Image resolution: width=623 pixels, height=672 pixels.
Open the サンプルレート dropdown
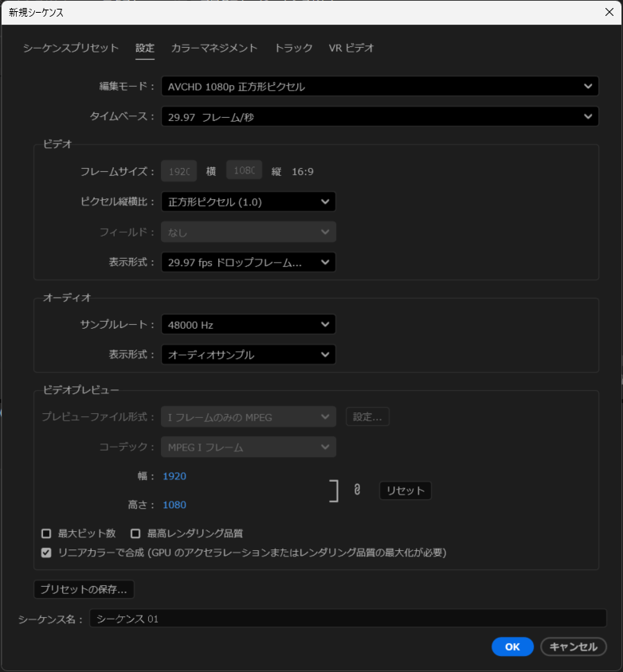point(249,325)
